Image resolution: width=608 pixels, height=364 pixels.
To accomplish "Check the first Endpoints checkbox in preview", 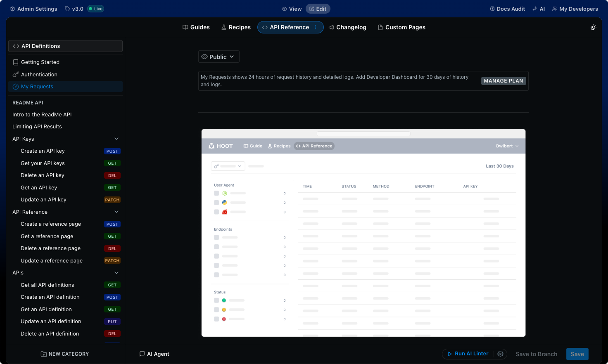I will [216, 237].
